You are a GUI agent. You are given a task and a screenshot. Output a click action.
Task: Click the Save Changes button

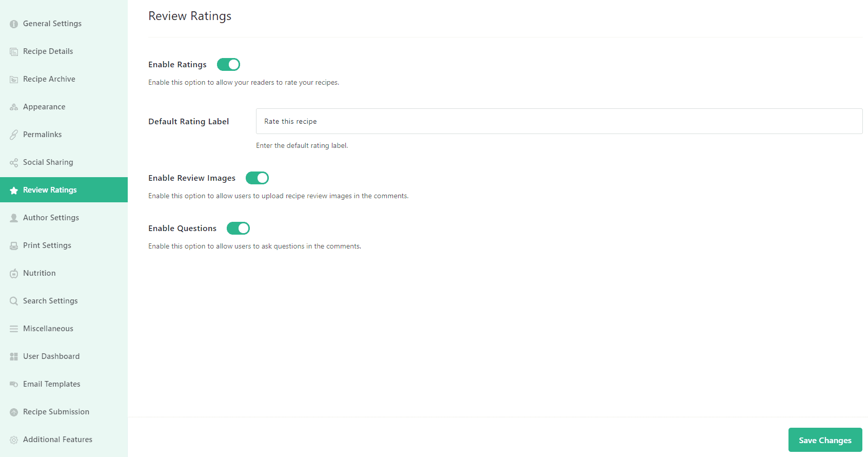[825, 440]
